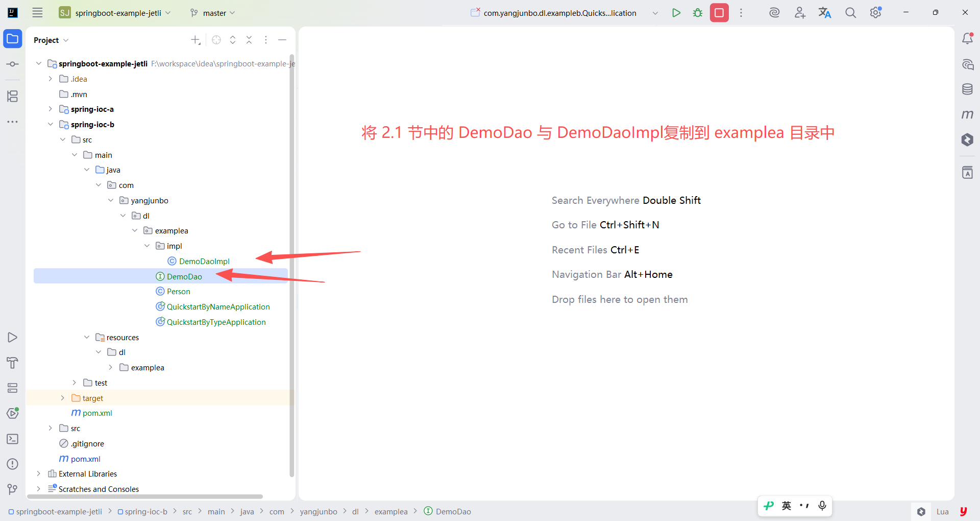The image size is (980, 521).
Task: Expand the .idea folder
Action: (x=50, y=79)
